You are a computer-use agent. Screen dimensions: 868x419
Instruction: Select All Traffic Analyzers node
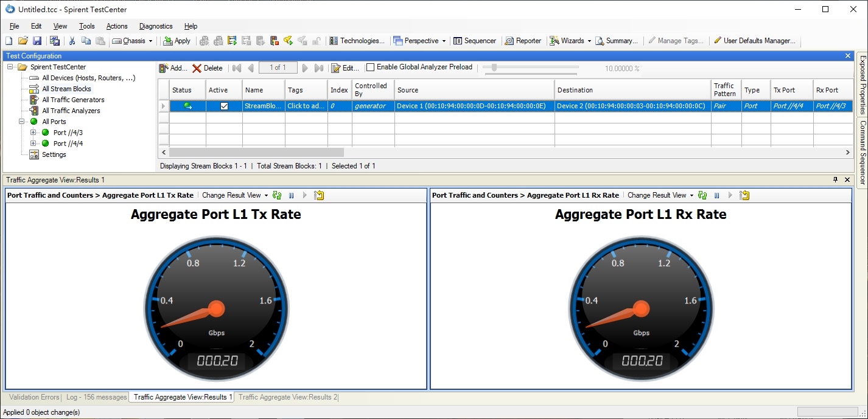tap(71, 111)
